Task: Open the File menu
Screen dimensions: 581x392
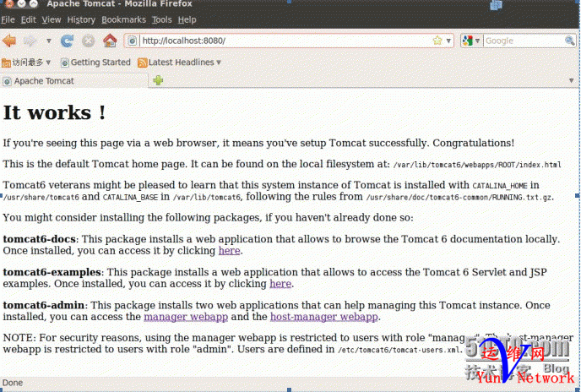Action: pyautogui.click(x=8, y=19)
